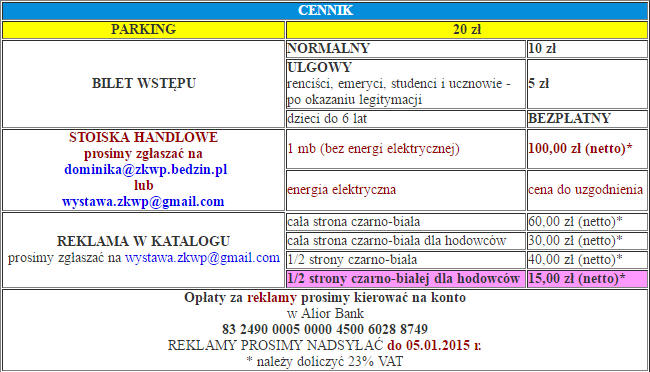Select the yellow PARKING cell
Viewport: 650px width, 372px height.
point(143,29)
